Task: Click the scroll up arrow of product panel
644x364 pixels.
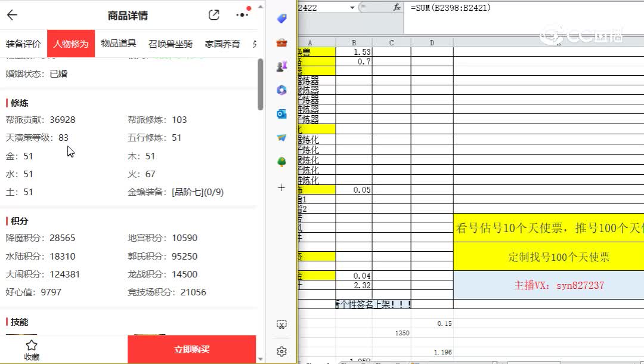Action: coord(261,7)
